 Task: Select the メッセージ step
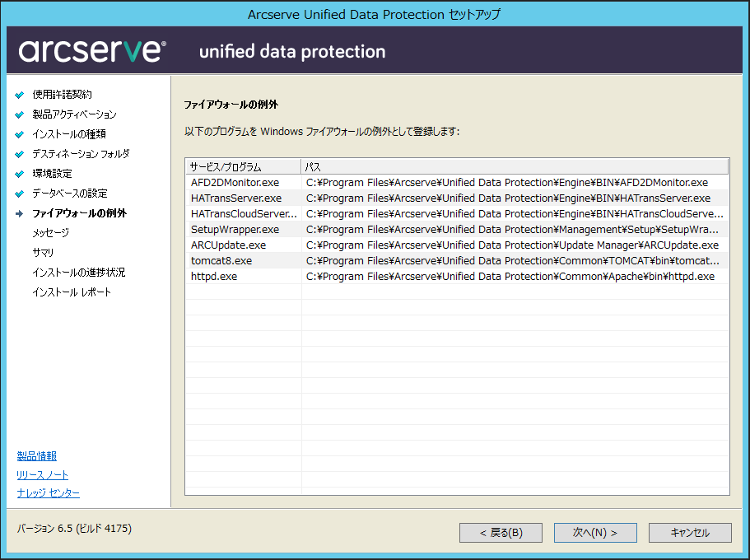click(51, 232)
